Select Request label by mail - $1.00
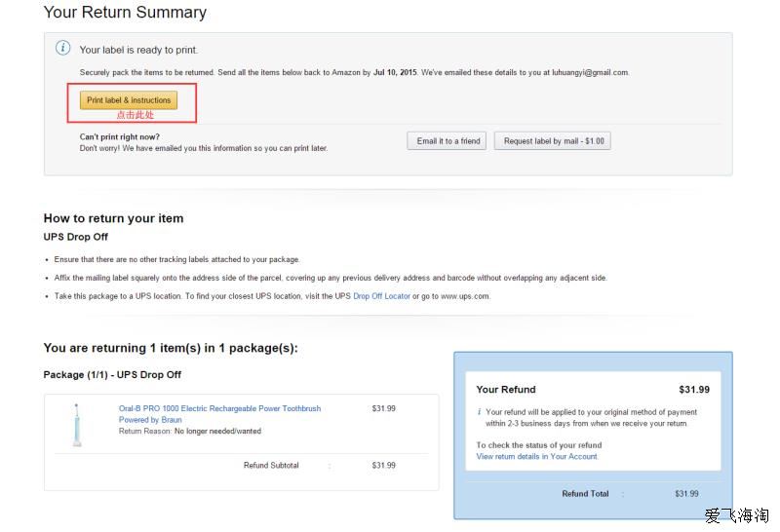Screen dimensions: 780x532 (x=553, y=140)
